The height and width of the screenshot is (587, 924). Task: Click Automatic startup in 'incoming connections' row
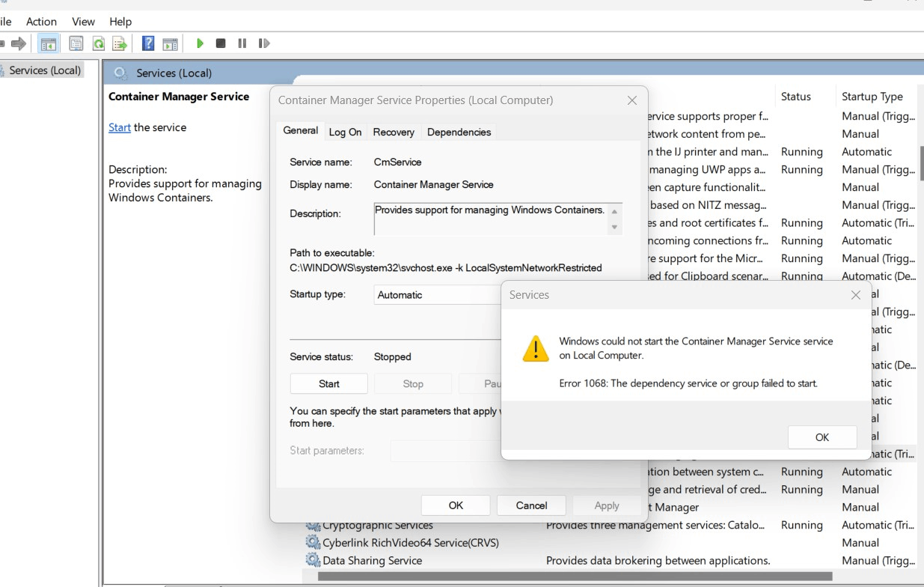click(x=867, y=240)
